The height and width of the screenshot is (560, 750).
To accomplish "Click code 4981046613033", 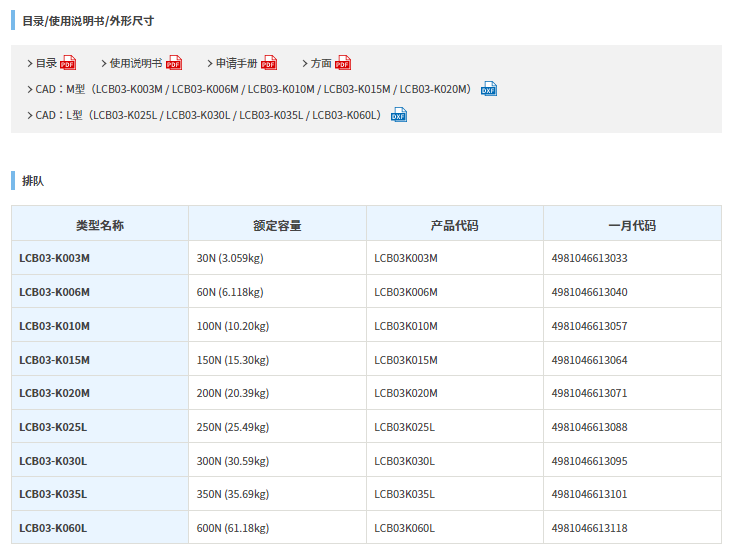I will point(589,258).
